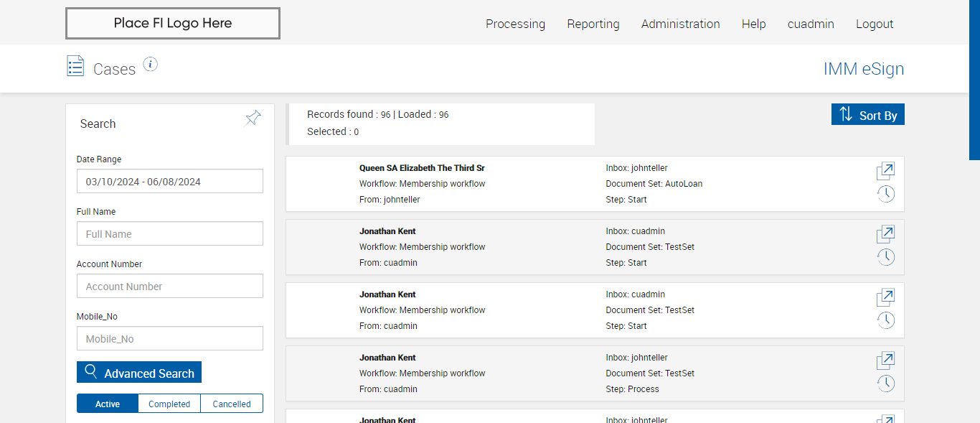
Task: Switch to the Active cases filter
Action: tap(108, 404)
